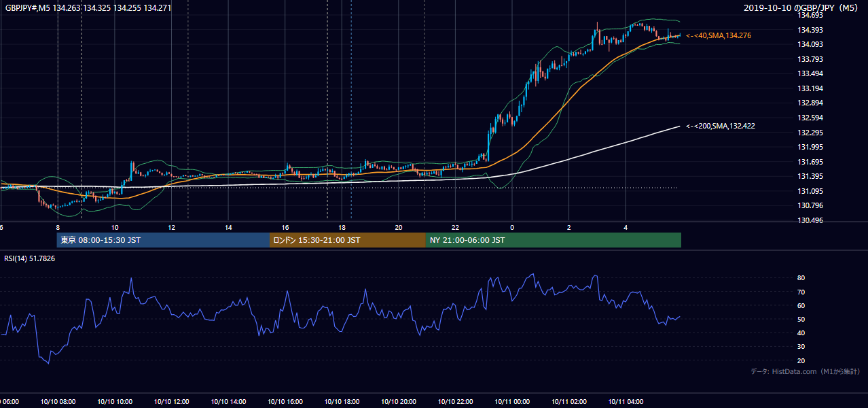Click the 10/10 10:00 time axis label
The height and width of the screenshot is (408, 868).
pyautogui.click(x=115, y=402)
